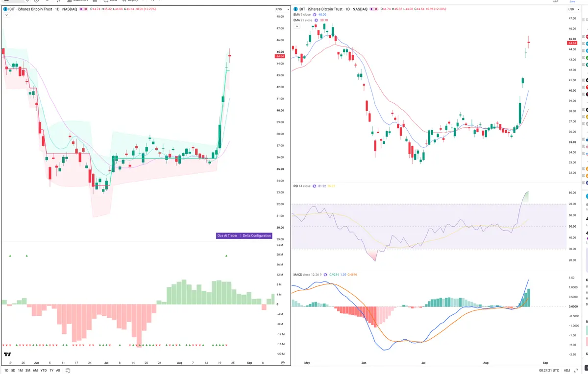This screenshot has height=374, width=588.
Task: Click the red 44.64 price label on right axis
Action: [x=572, y=43]
